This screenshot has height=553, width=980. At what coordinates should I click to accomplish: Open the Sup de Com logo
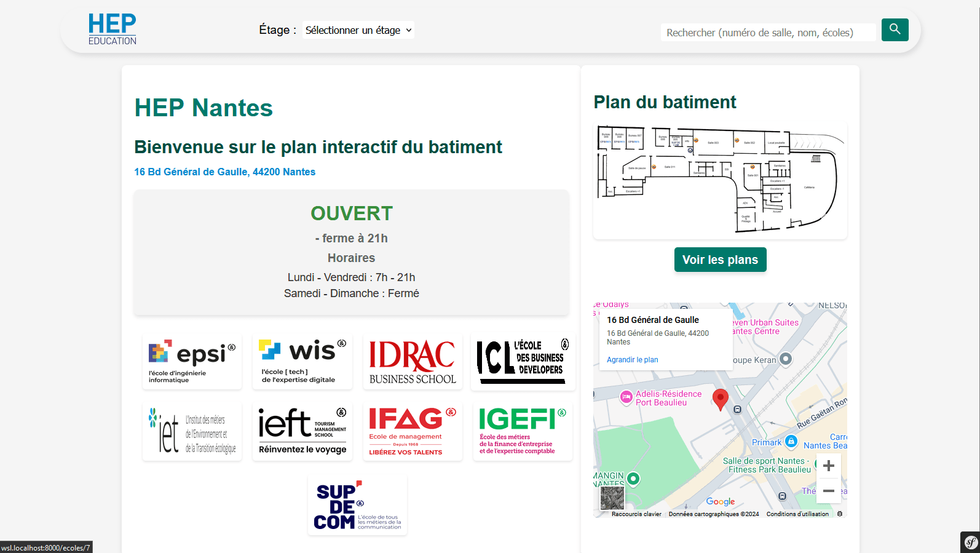(x=357, y=505)
